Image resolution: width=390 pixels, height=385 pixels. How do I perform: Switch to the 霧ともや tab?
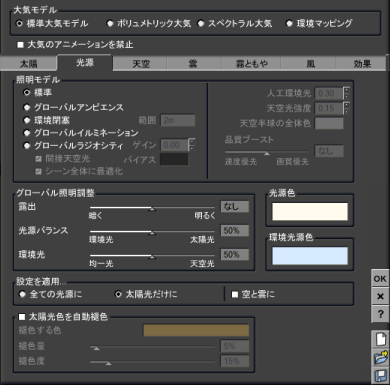[252, 63]
